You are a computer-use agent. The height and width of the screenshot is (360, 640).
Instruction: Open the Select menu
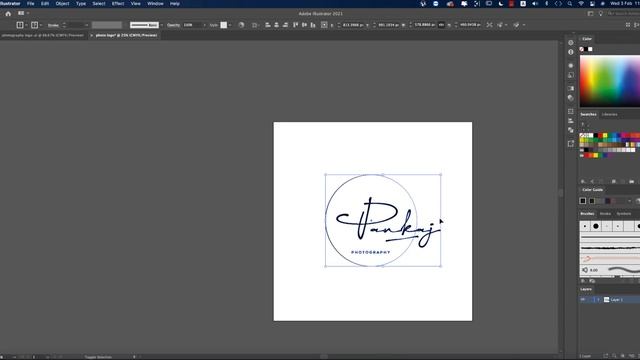point(99,4)
